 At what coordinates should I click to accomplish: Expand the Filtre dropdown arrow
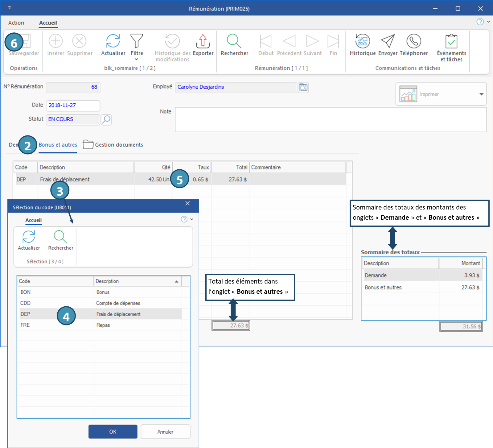pos(137,59)
